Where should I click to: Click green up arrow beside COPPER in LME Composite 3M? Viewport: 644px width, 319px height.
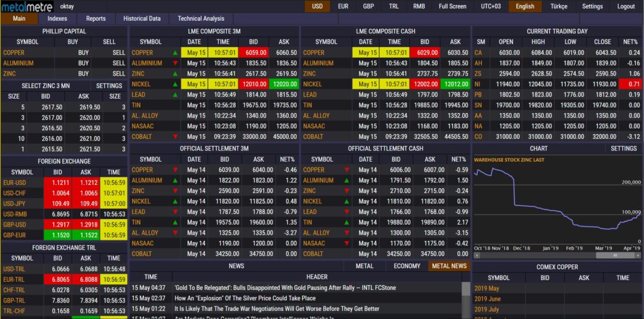(x=175, y=53)
